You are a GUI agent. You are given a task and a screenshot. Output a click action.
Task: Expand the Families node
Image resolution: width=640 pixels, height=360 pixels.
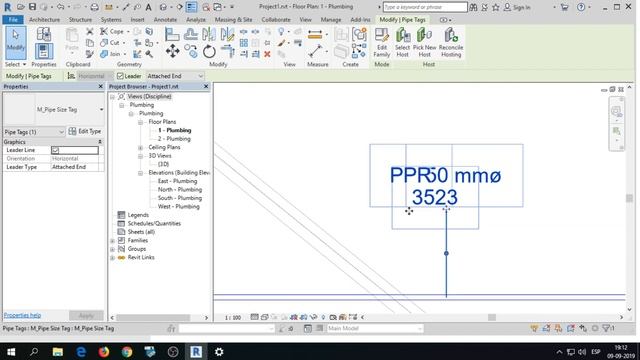tap(113, 240)
